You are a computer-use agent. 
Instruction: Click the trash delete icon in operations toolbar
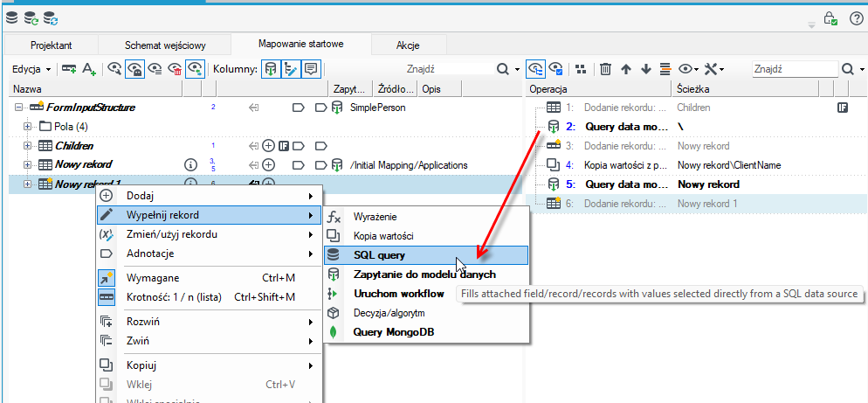point(606,69)
